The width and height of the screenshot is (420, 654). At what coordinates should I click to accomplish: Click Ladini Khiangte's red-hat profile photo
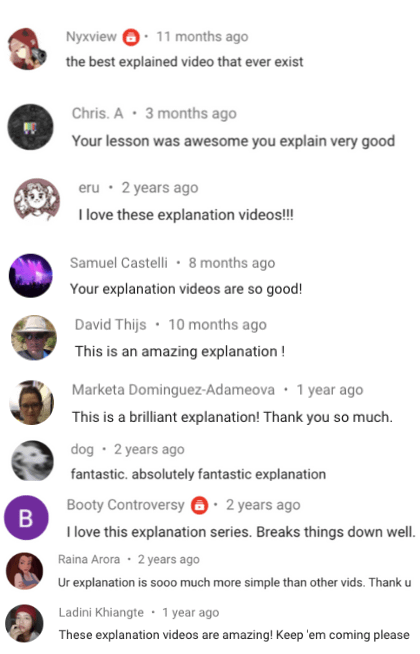24,623
